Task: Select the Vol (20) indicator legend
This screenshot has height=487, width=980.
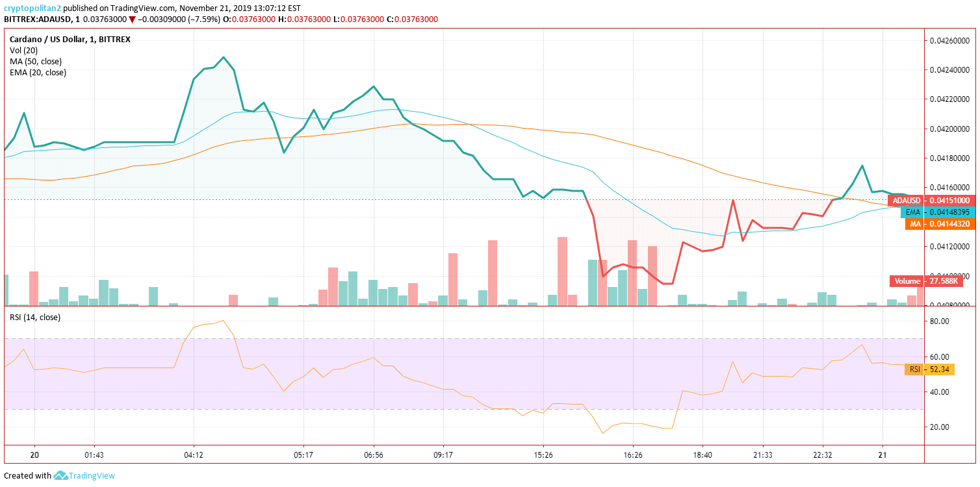Action: point(23,50)
